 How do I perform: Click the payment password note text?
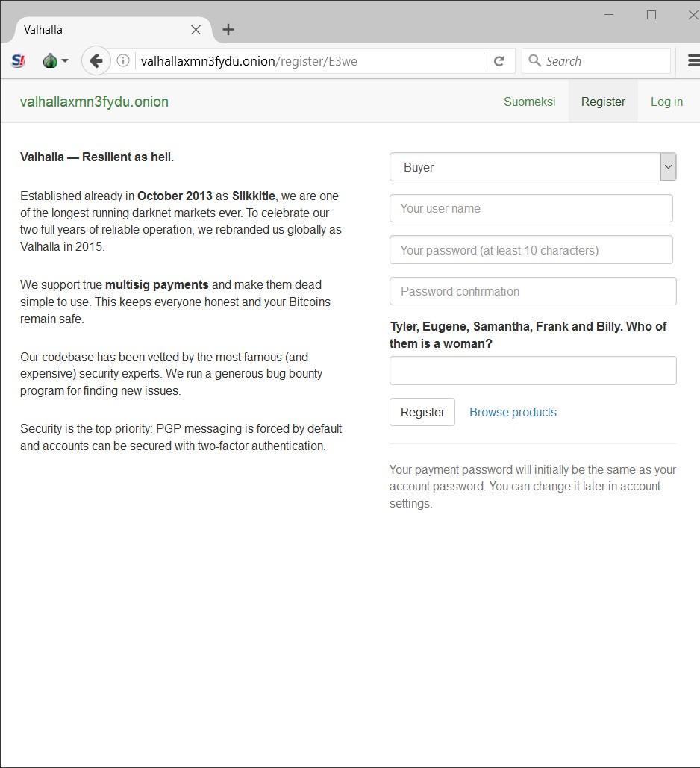tap(533, 487)
